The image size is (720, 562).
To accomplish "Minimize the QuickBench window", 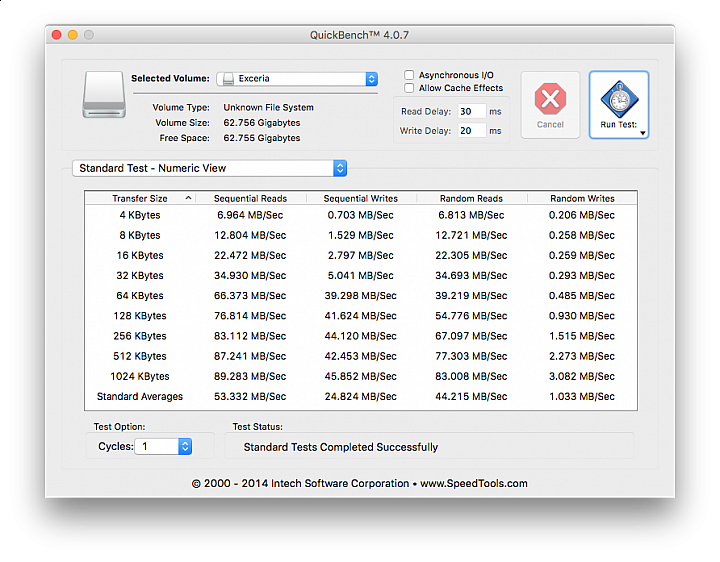I will pos(73,35).
